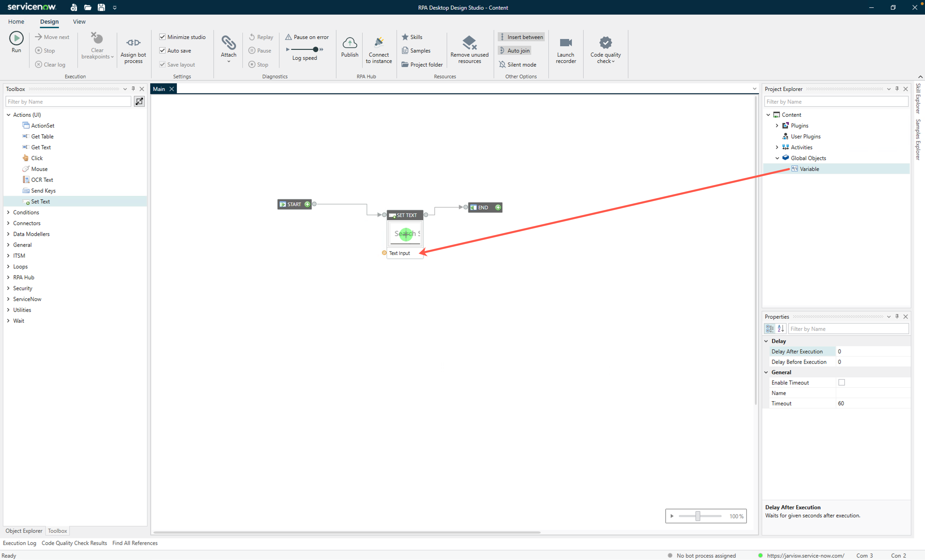This screenshot has width=925, height=560.
Task: Pin the Toolbox panel
Action: 133,89
